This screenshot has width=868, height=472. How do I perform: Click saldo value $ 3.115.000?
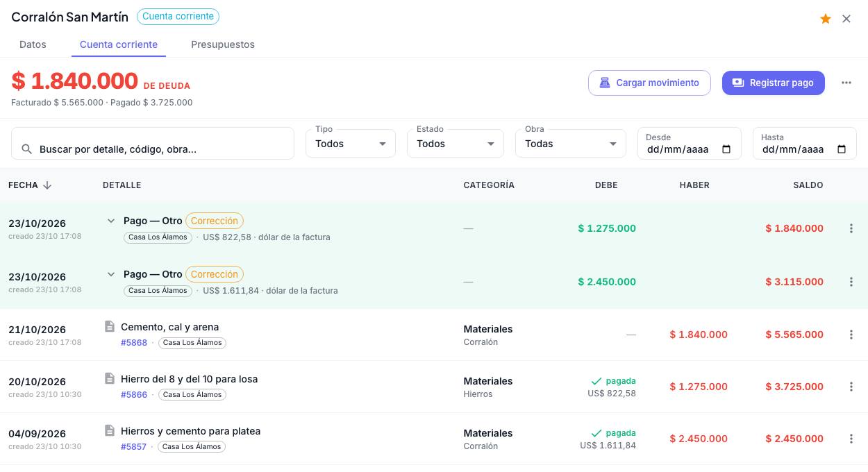pyautogui.click(x=794, y=282)
